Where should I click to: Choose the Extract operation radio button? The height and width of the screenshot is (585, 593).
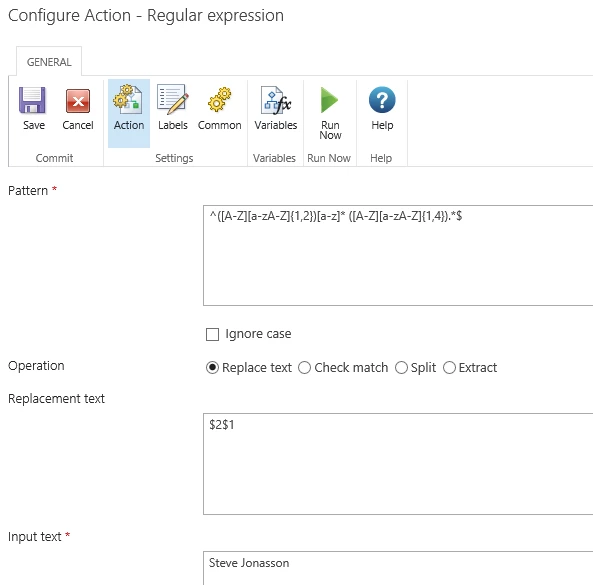pyautogui.click(x=449, y=368)
